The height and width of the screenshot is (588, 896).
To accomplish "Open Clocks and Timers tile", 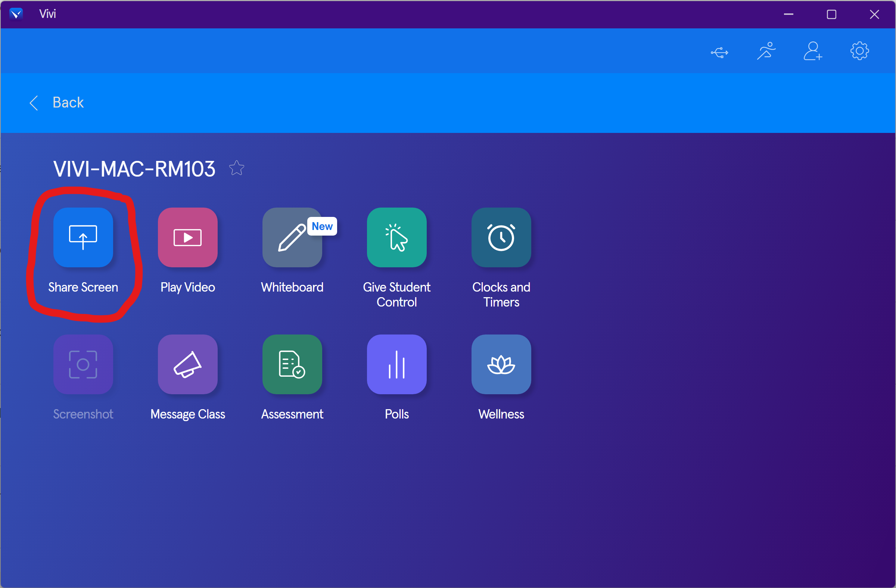I will coord(501,237).
